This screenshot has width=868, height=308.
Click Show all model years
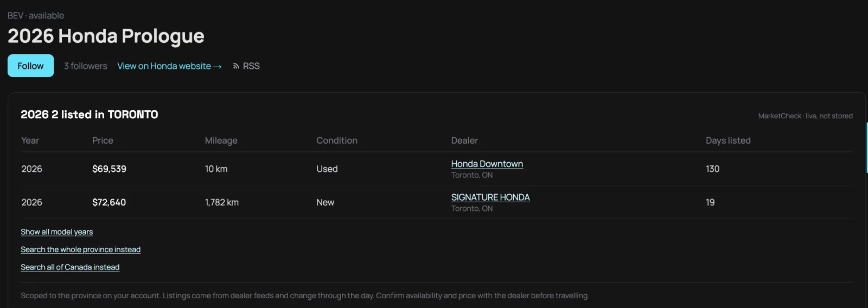(x=57, y=232)
